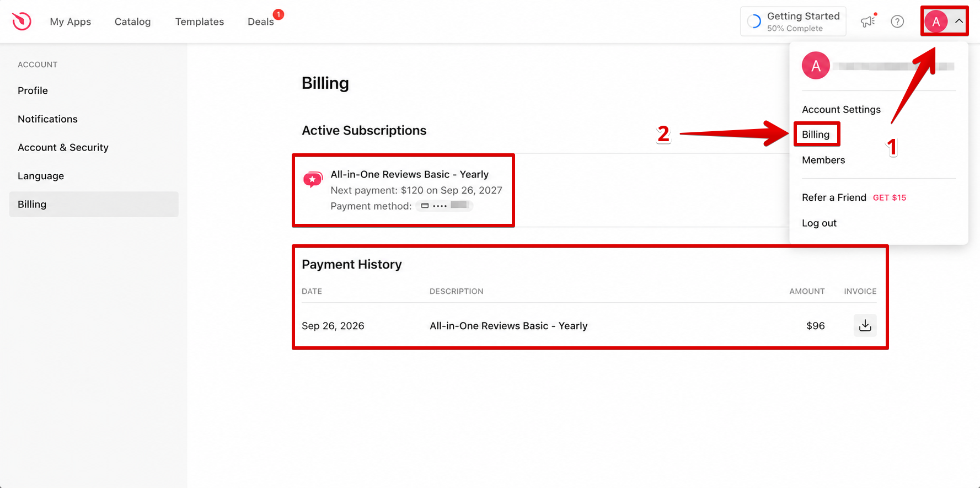Click the All-in-One Reviews Basic subscription title
This screenshot has width=980, height=488.
coord(410,174)
